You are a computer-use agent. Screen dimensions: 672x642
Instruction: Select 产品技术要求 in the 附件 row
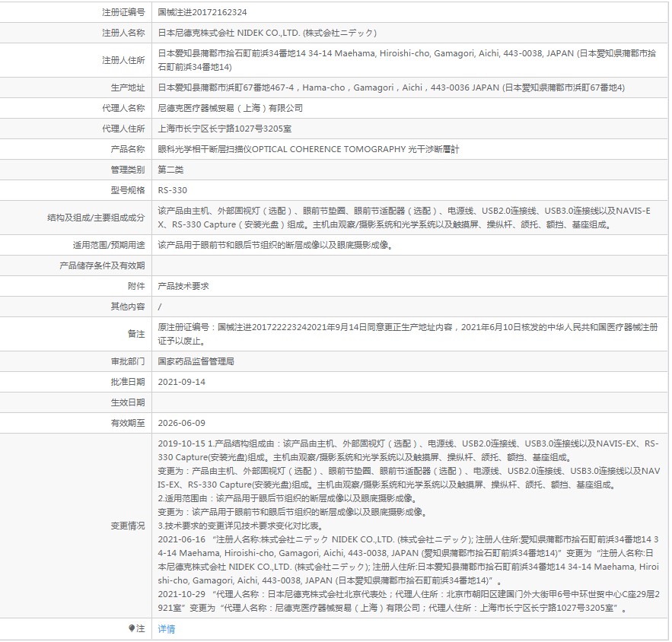pyautogui.click(x=183, y=286)
